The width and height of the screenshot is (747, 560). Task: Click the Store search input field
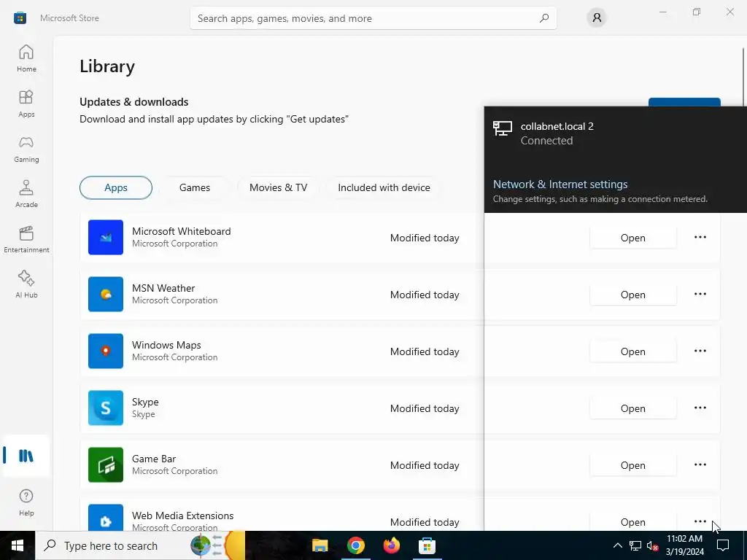373,18
